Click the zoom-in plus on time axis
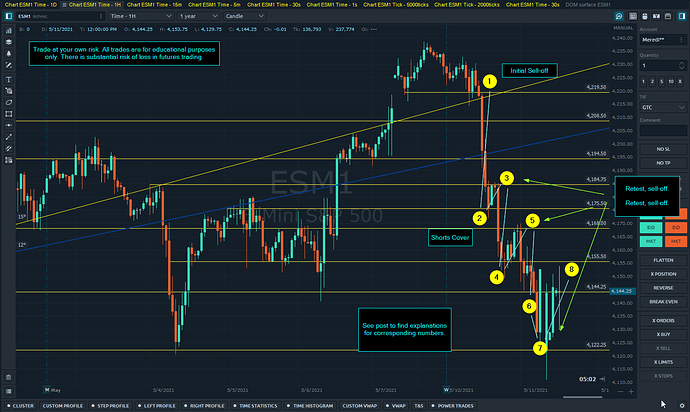This screenshot has width=690, height=412. tap(631, 391)
